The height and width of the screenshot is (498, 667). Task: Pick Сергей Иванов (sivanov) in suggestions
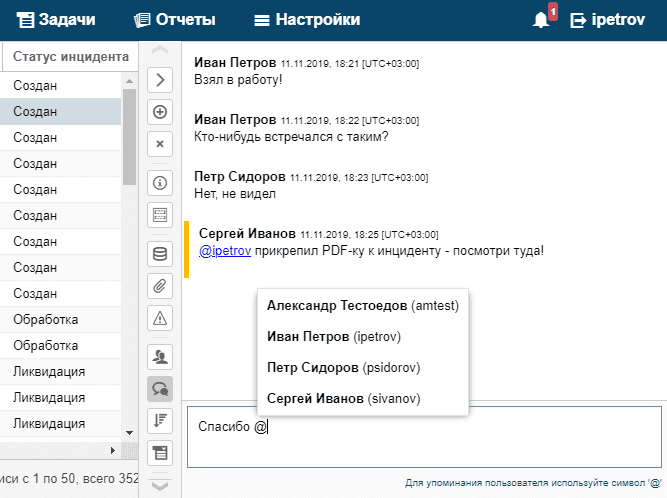point(344,399)
